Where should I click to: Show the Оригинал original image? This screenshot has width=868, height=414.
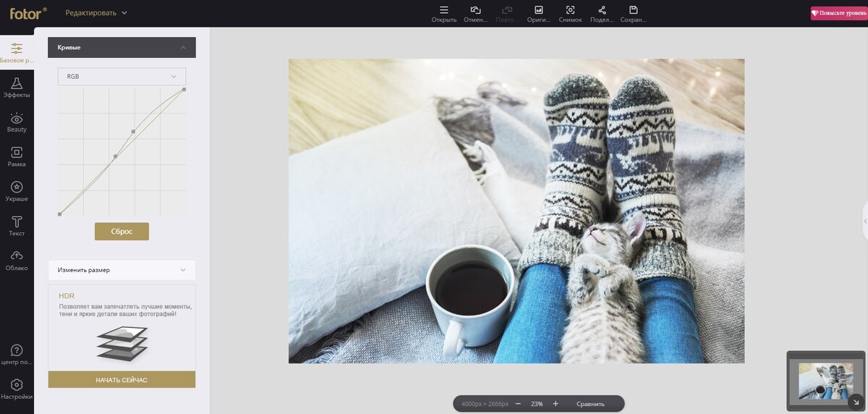539,14
